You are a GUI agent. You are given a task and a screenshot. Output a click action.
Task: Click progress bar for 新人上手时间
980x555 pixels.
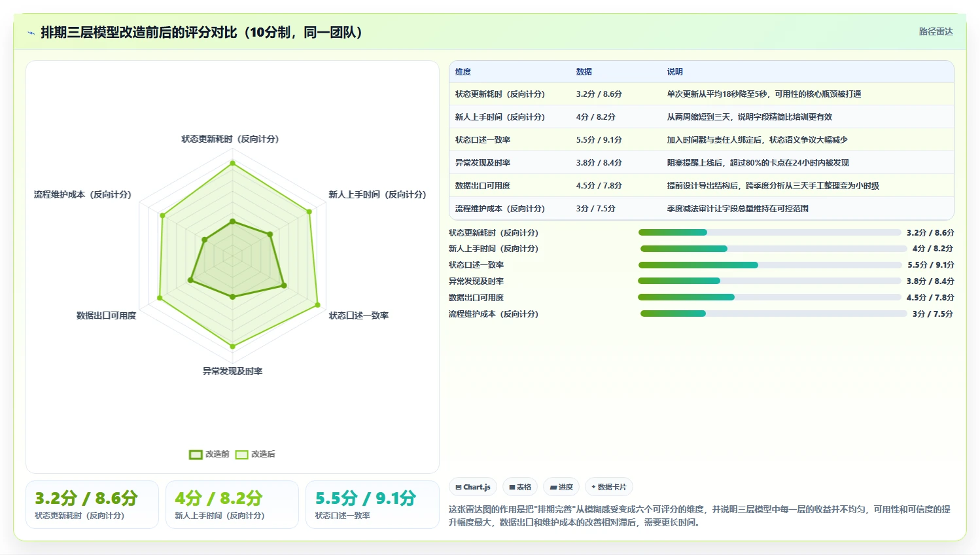pyautogui.click(x=773, y=249)
